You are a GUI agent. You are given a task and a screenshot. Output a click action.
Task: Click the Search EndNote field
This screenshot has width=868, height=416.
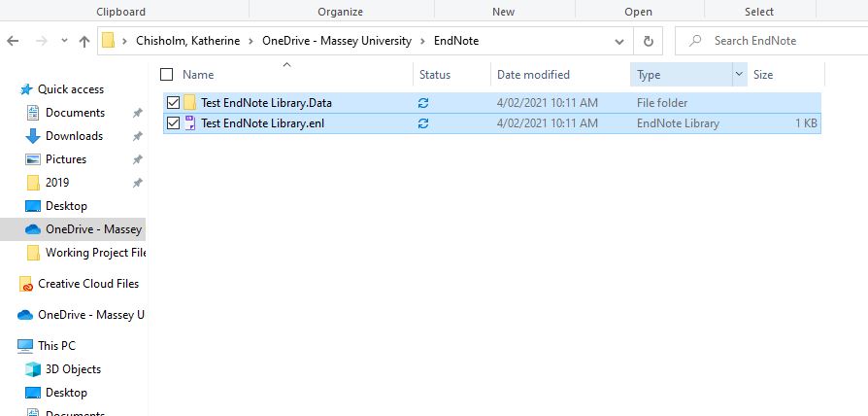point(772,41)
